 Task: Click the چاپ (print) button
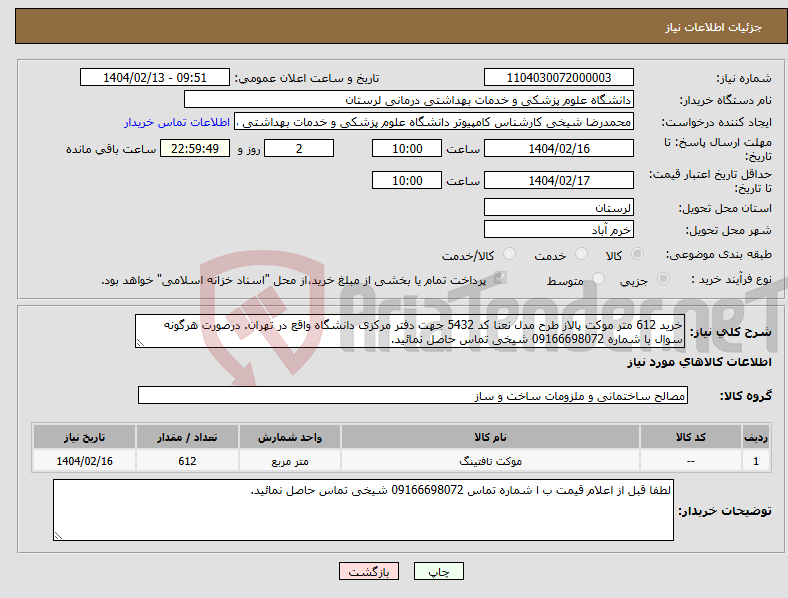click(x=438, y=571)
